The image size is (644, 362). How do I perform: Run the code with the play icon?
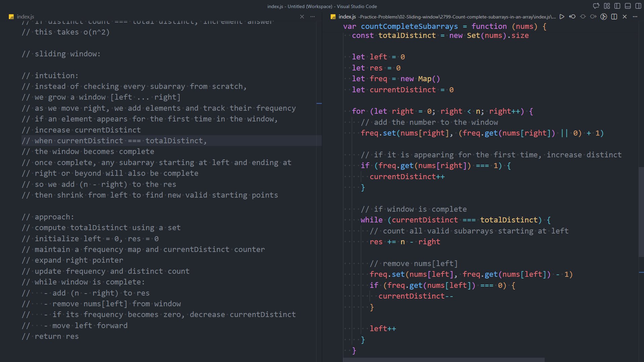pos(562,16)
